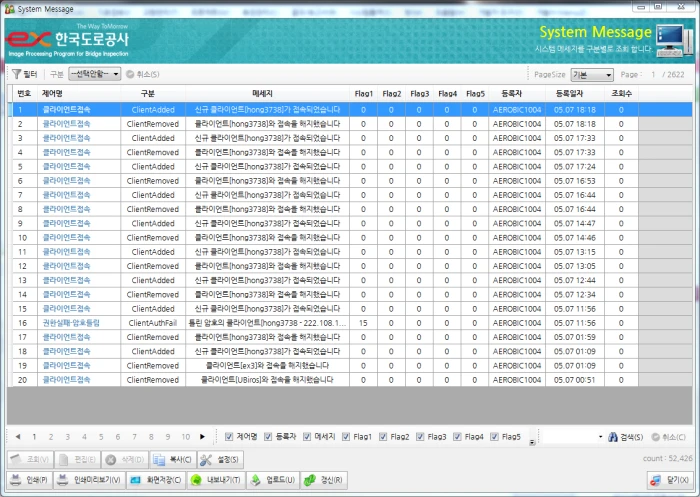This screenshot has height=497, width=700.
Task: Click the 편집(E) edit button
Action: 77,459
